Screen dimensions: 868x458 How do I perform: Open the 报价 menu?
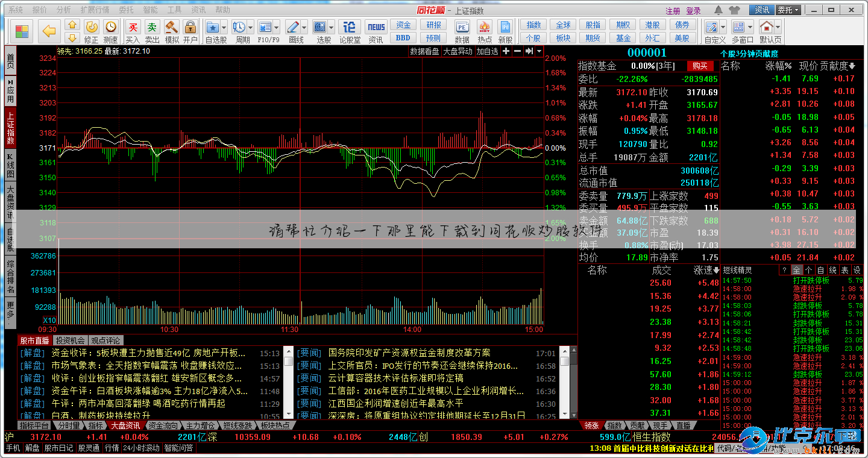[40, 10]
